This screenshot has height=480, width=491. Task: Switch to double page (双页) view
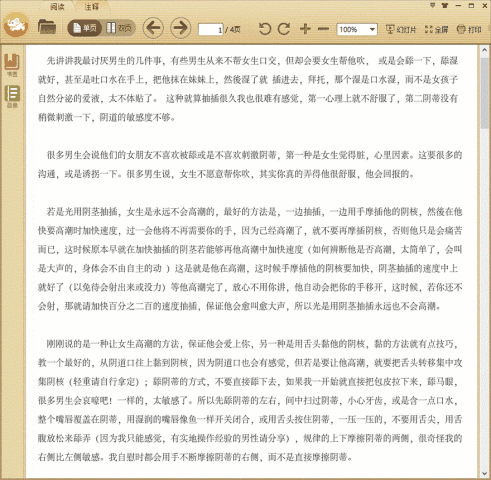(119, 28)
